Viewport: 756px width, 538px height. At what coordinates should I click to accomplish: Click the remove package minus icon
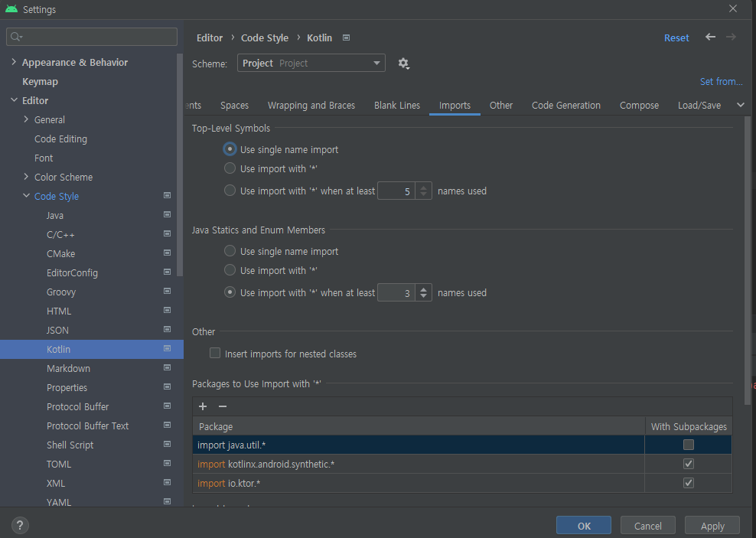click(222, 406)
